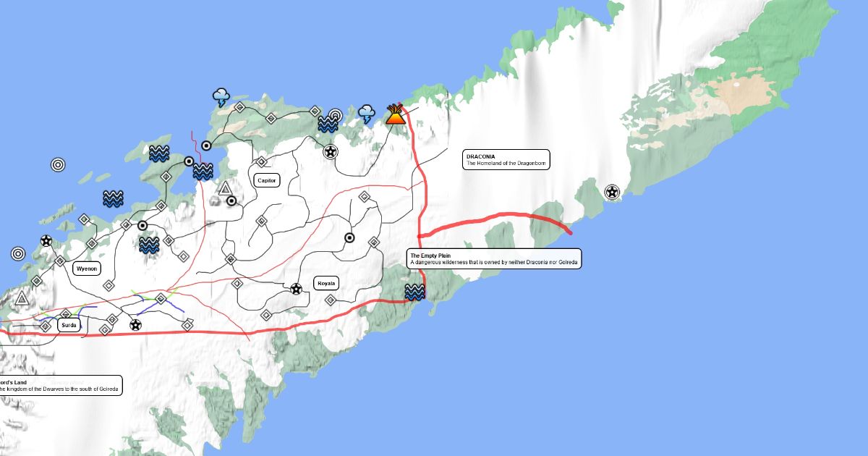This screenshot has width=868, height=456.
Task: Select the dot marker left of the bay wave marker
Action: pos(189,161)
